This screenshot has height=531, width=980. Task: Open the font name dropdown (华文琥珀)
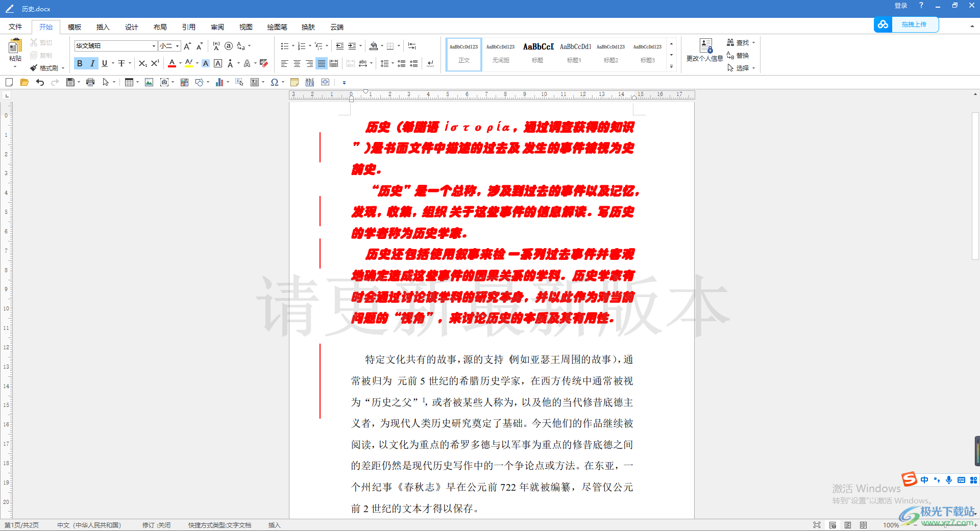(x=154, y=46)
